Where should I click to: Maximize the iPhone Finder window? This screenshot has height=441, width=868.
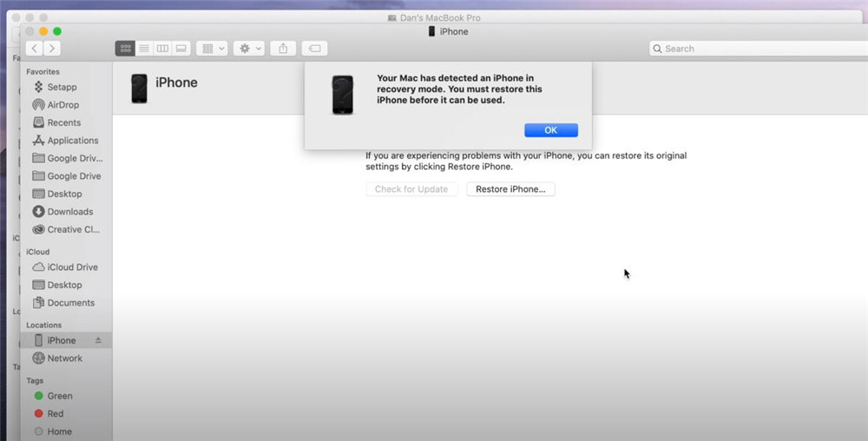[x=56, y=31]
